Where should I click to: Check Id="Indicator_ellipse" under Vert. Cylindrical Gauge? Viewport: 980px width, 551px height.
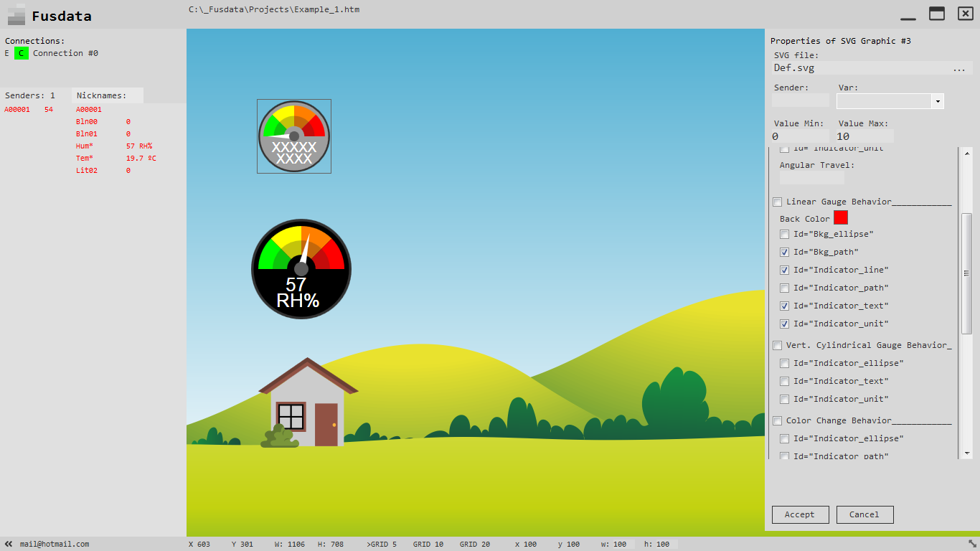(x=784, y=363)
